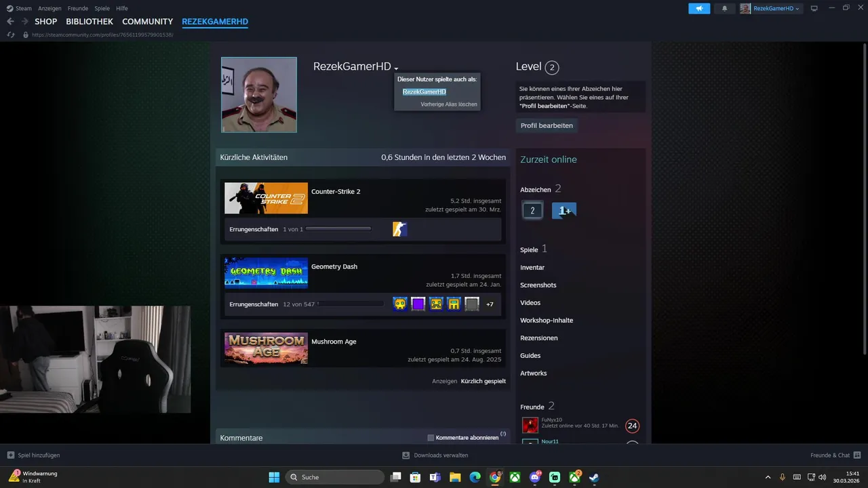
Task: Click the purple Geometry Dash achievement icon
Action: click(418, 304)
